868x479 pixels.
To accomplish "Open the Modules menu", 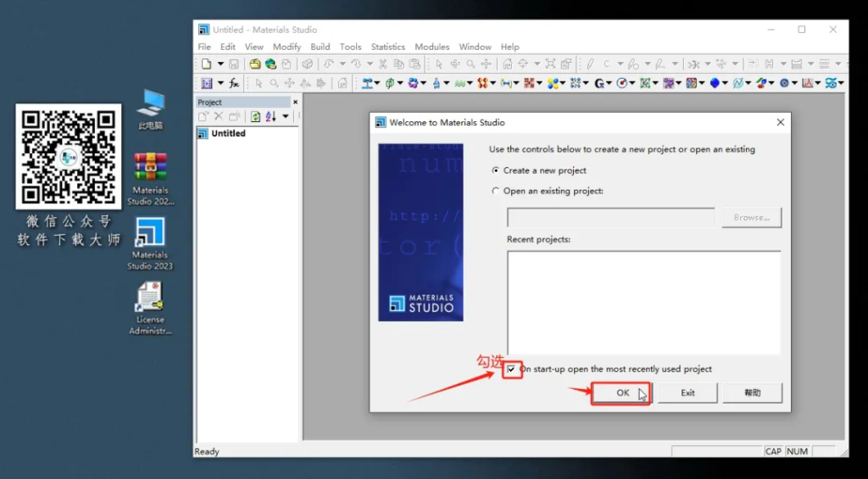I will (x=431, y=47).
